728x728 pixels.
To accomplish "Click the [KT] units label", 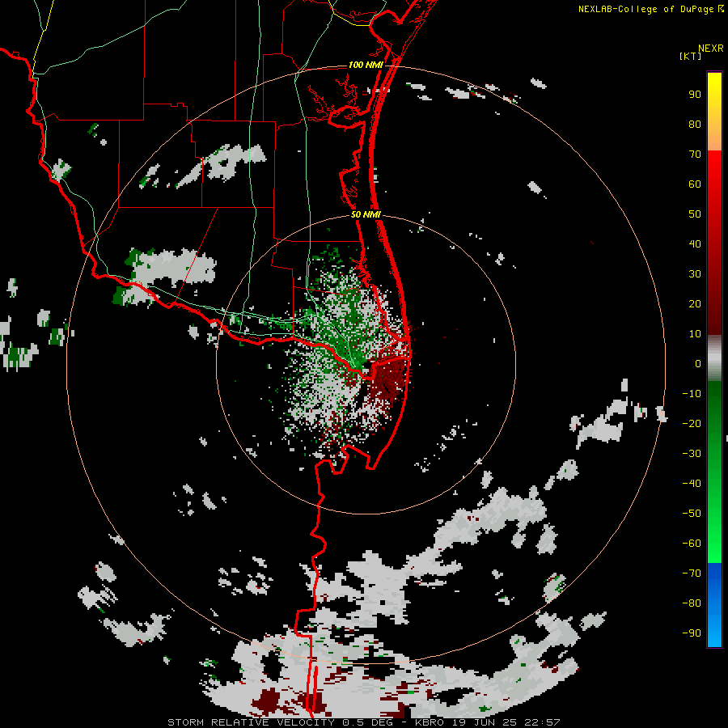I will pyautogui.click(x=690, y=56).
